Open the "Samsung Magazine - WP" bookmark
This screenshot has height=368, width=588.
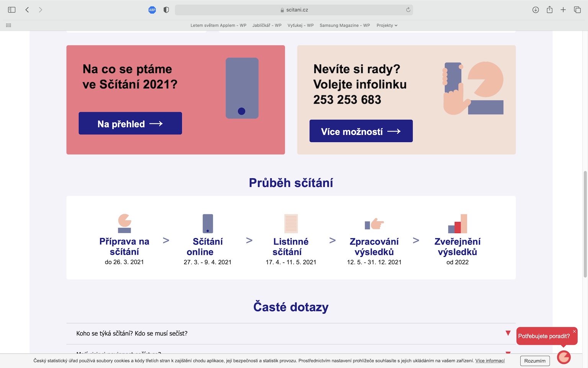345,25
